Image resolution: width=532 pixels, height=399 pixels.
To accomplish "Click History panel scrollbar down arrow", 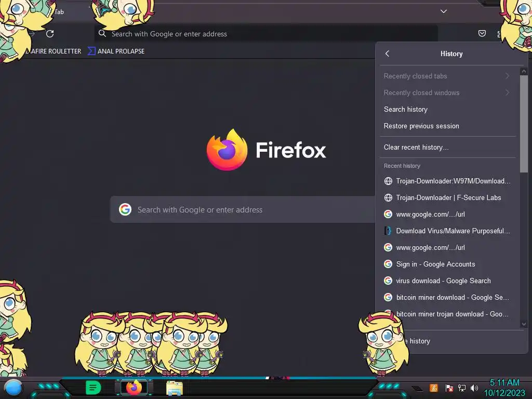I will point(524,324).
